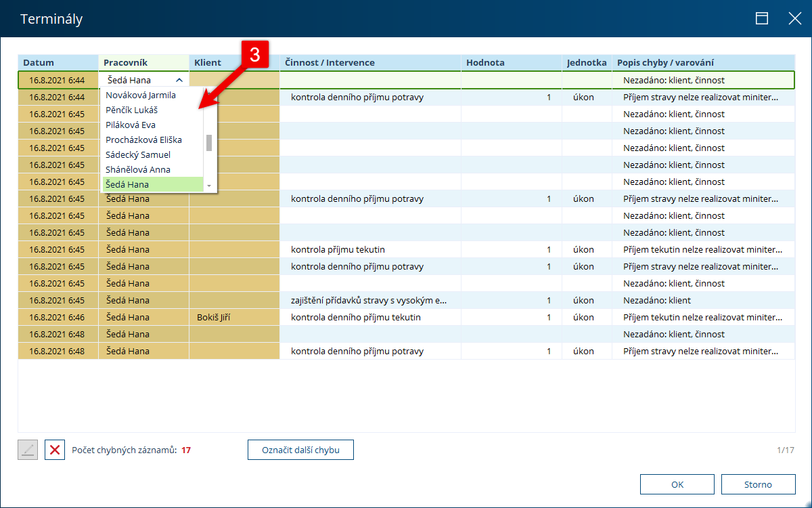Pick Procházková Eliška from the list
The width and height of the screenshot is (812, 508).
[153, 140]
